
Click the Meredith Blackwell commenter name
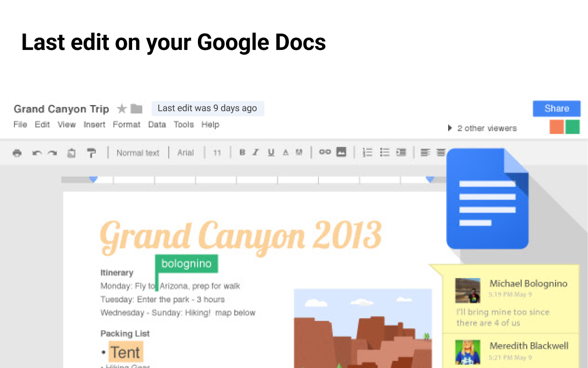click(x=529, y=346)
